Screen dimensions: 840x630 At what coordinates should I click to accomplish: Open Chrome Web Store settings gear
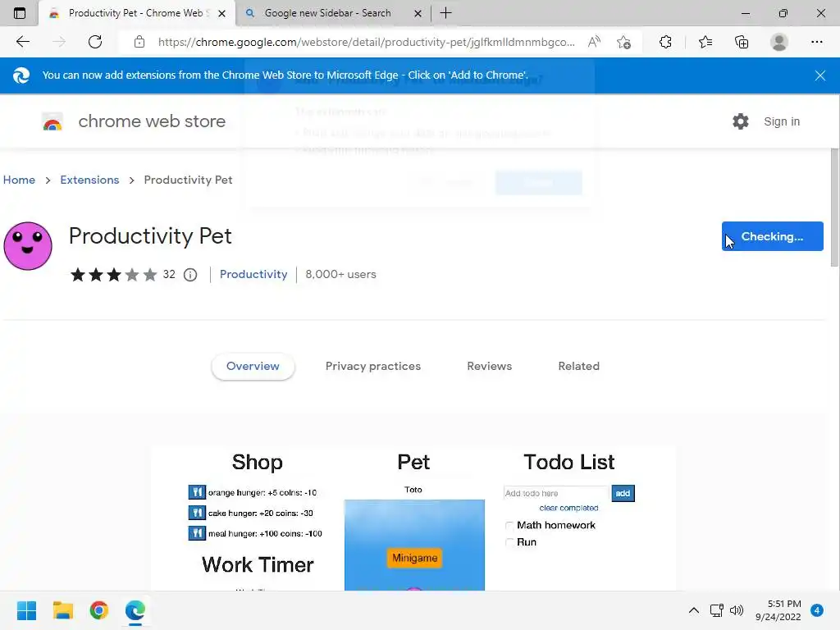point(741,121)
